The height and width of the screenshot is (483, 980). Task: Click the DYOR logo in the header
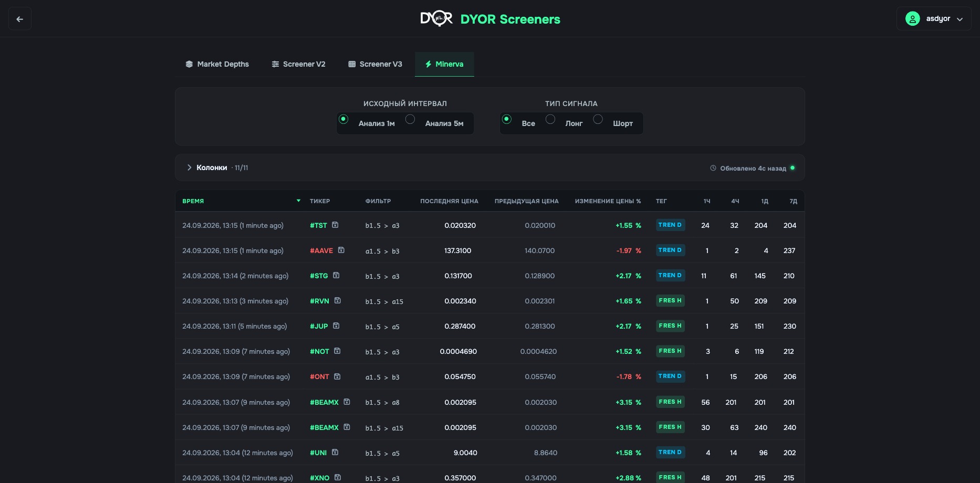(x=436, y=19)
